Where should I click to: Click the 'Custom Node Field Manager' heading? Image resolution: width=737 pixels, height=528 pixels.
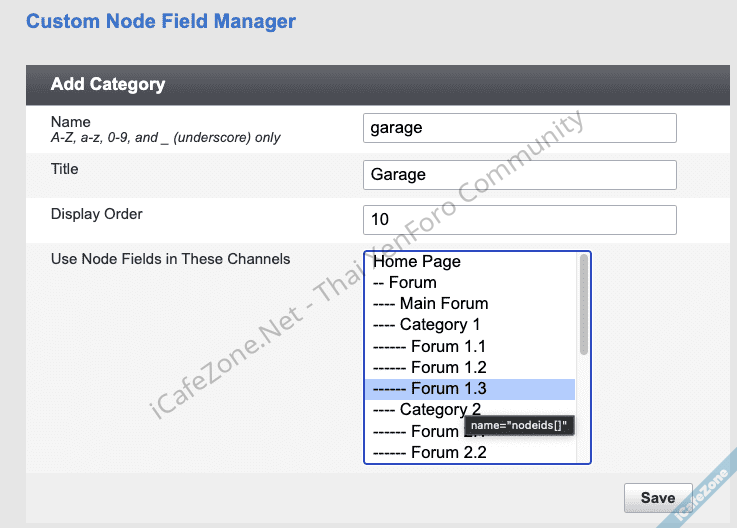click(161, 20)
